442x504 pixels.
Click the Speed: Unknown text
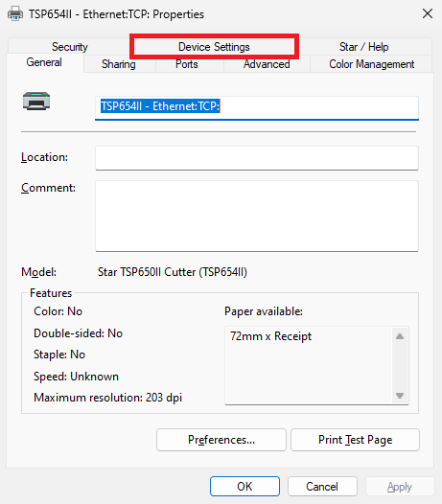click(x=77, y=377)
